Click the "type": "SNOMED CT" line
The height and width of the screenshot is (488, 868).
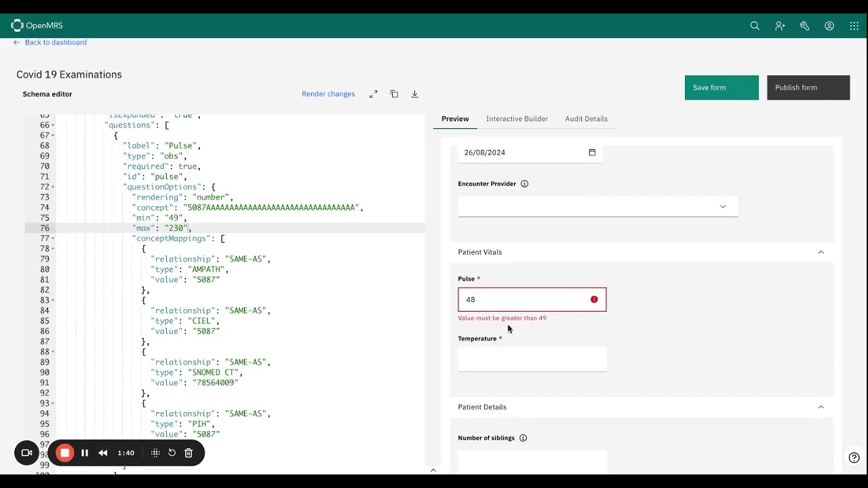197,372
